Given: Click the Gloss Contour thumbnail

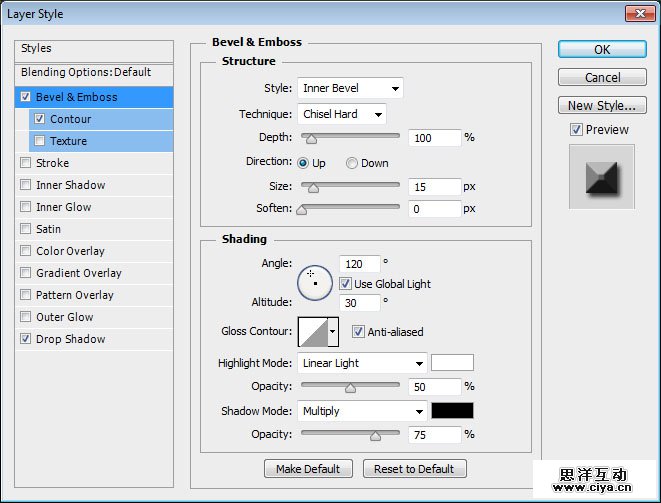Looking at the screenshot, I should pyautogui.click(x=313, y=332).
